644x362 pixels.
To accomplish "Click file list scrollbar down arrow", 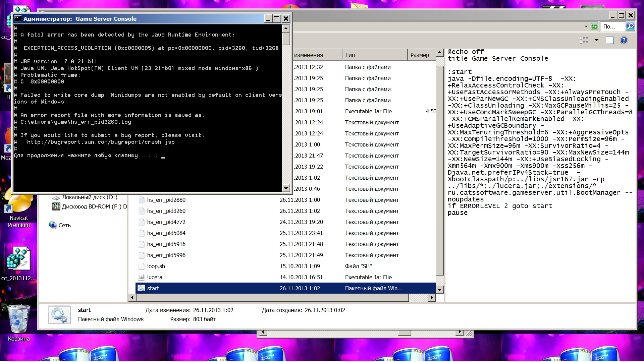I will [x=440, y=289].
